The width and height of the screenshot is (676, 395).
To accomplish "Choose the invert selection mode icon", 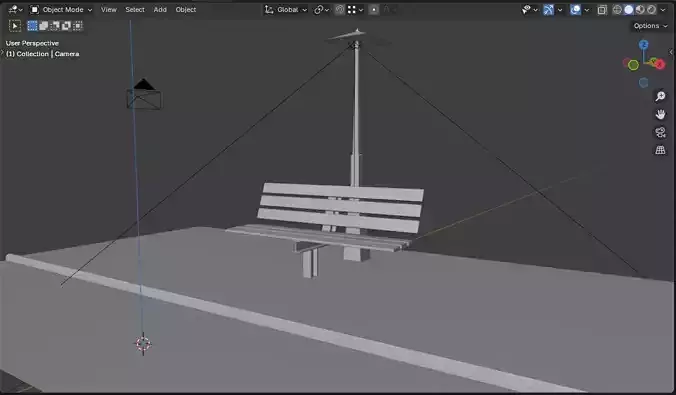I will pyautogui.click(x=66, y=26).
